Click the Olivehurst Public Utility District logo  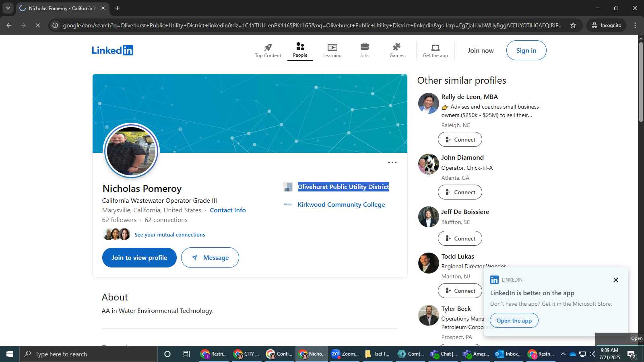click(288, 187)
